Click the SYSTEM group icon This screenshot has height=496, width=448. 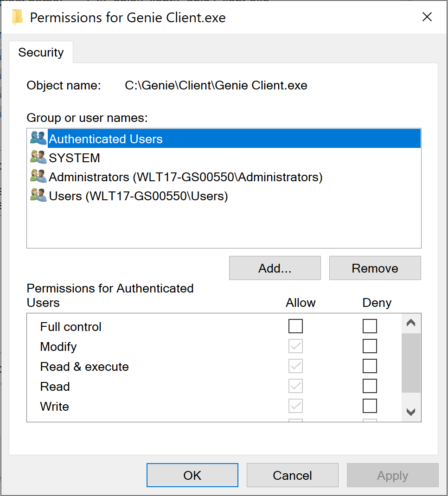click(38, 157)
